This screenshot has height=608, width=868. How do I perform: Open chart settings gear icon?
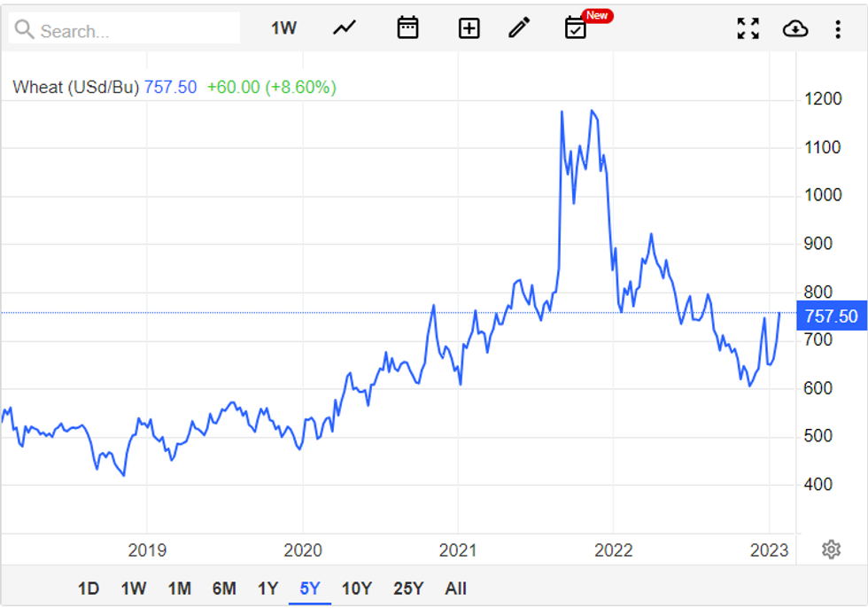(x=831, y=550)
